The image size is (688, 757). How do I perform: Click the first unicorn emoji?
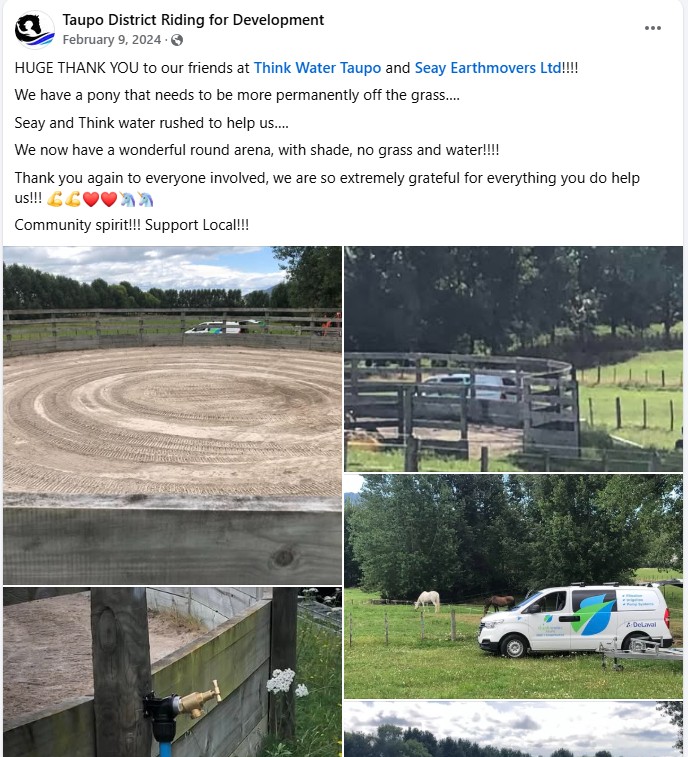pos(127,199)
